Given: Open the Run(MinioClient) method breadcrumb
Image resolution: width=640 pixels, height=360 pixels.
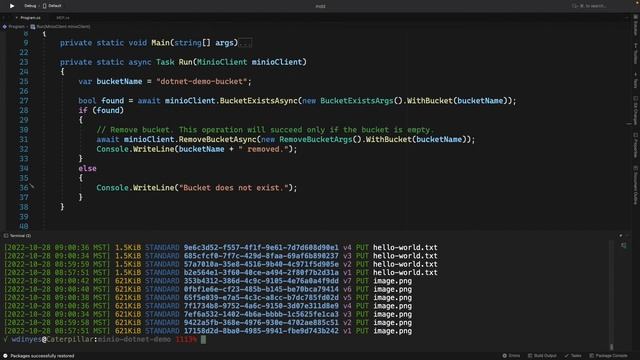Looking at the screenshot, I should 60,27.
